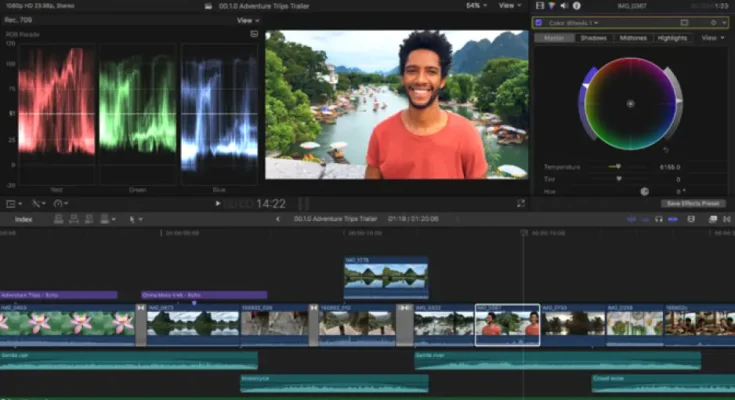Select the China Moto-trek purple title clip
This screenshot has height=400, width=735.
pos(204,295)
